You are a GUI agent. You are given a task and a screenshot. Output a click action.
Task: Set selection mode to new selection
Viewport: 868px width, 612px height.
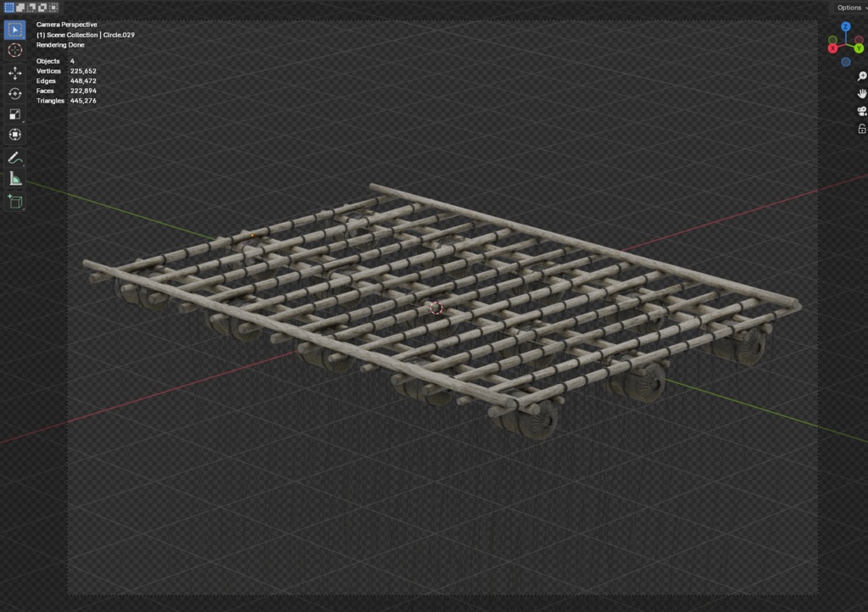point(8,7)
